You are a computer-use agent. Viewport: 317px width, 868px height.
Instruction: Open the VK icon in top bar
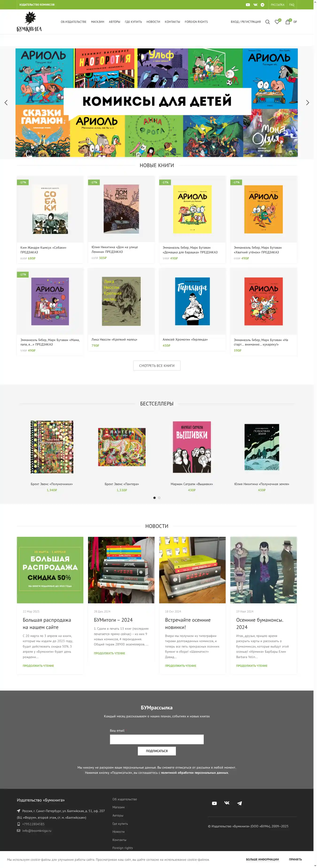click(255, 5)
